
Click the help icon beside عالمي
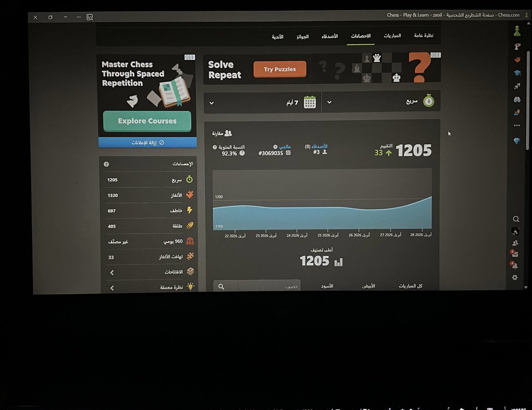coord(275,147)
